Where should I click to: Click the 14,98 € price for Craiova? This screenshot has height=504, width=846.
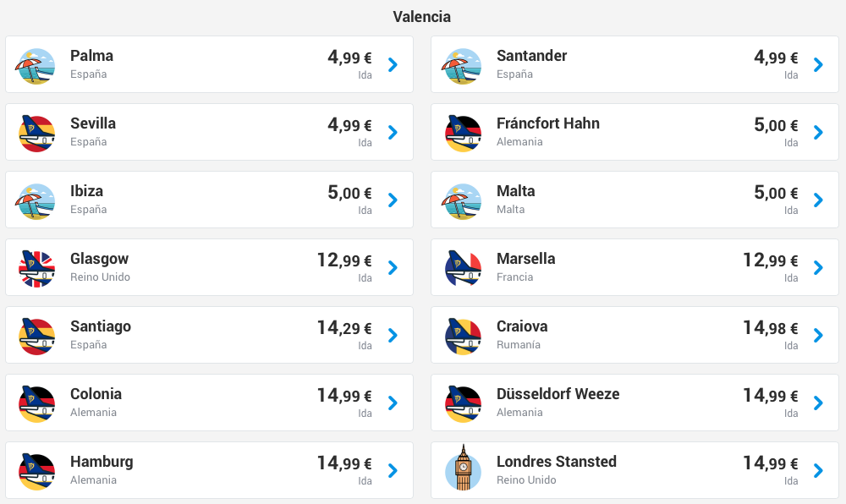(x=771, y=328)
